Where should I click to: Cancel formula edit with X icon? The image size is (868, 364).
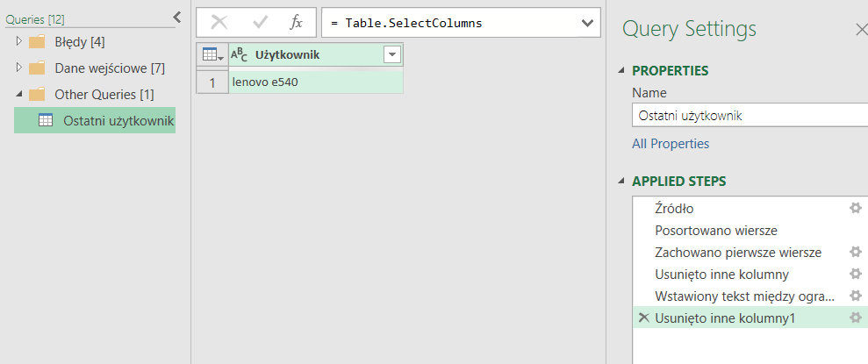click(219, 24)
